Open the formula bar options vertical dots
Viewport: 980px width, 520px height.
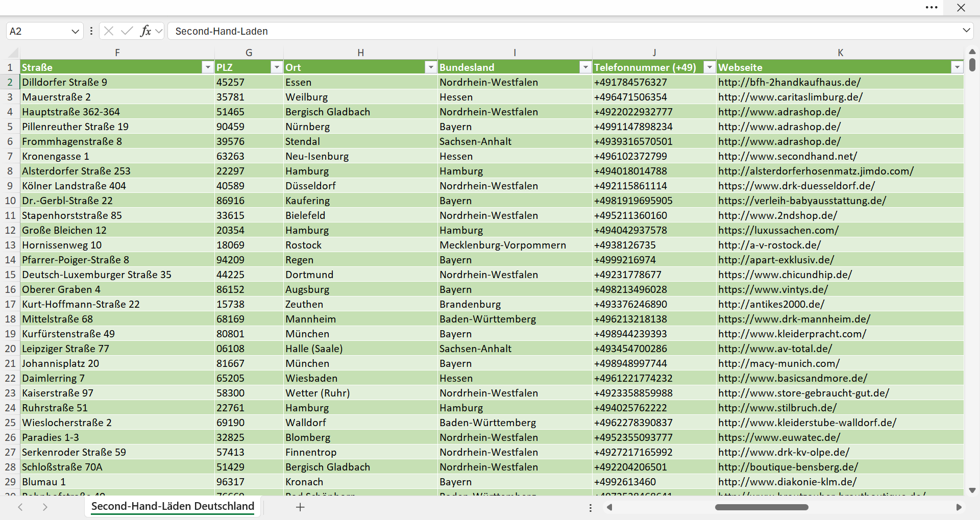pyautogui.click(x=91, y=31)
